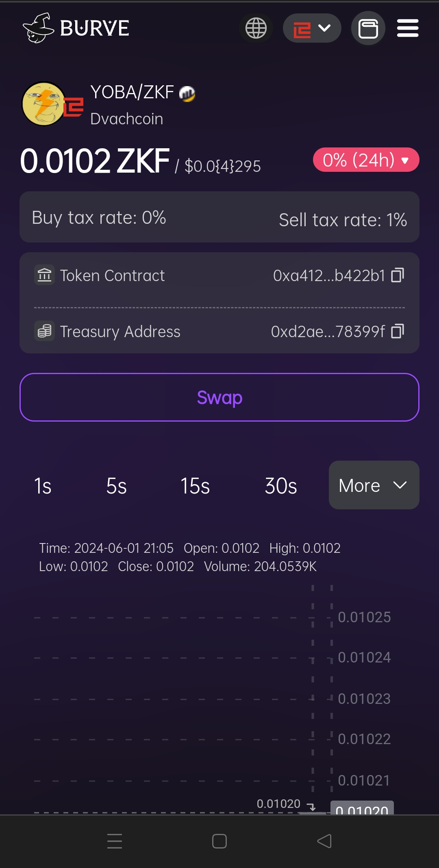Copy the Treasury Address
This screenshot has width=439, height=868.
click(x=398, y=331)
